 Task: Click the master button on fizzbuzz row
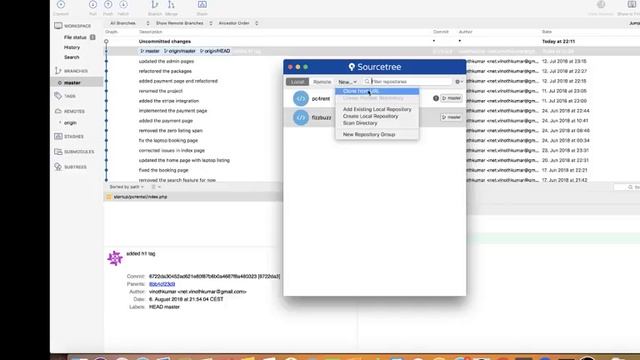point(451,117)
